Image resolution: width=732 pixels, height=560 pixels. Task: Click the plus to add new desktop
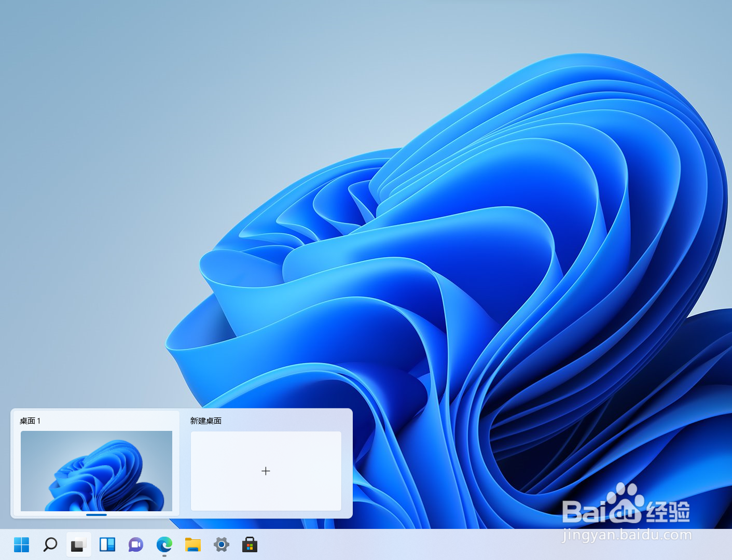coord(266,471)
